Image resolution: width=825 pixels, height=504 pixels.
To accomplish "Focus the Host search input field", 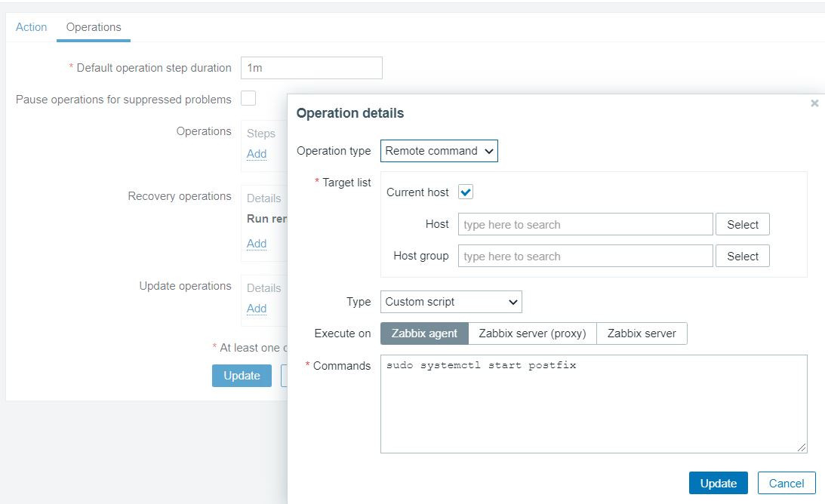I will [585, 225].
